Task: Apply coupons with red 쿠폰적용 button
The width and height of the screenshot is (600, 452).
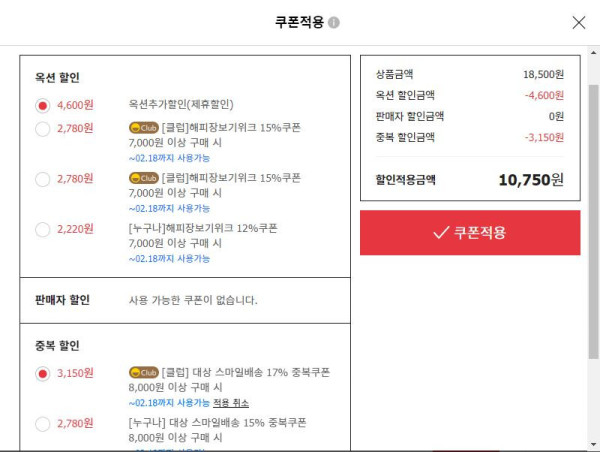Action: point(470,232)
